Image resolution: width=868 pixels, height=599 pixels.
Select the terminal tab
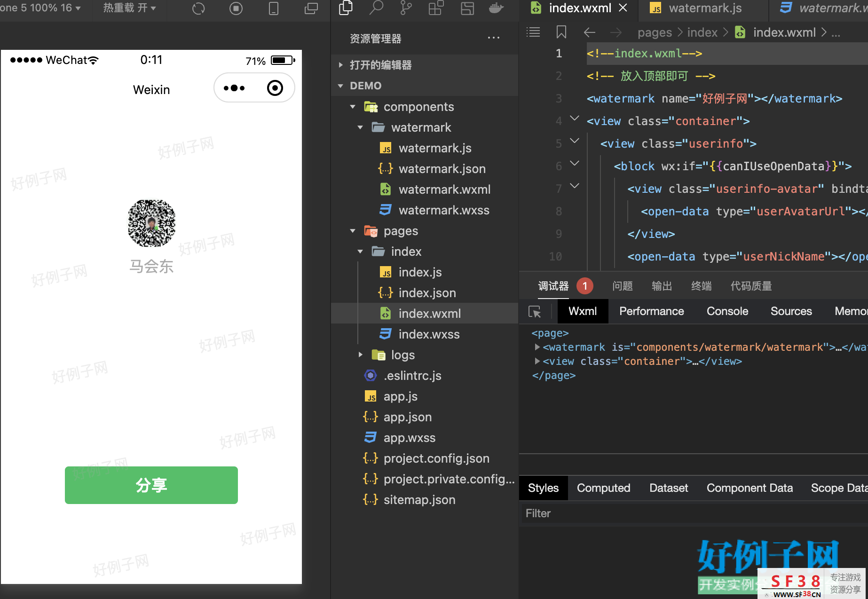tap(702, 286)
